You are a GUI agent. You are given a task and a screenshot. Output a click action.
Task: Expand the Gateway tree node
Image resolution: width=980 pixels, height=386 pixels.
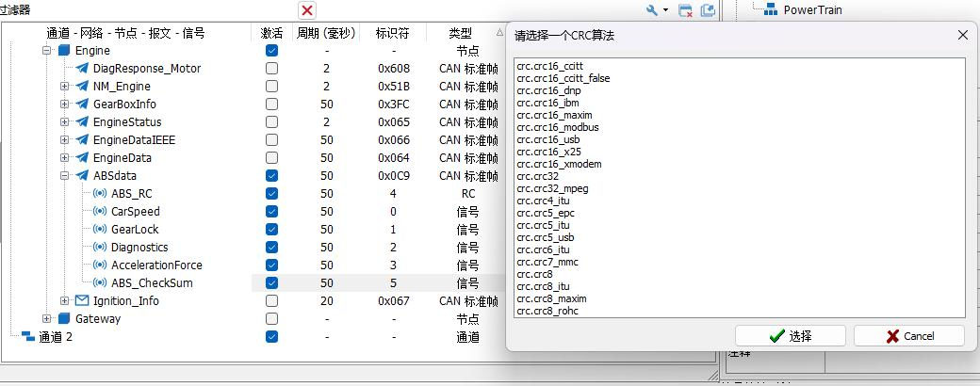point(46,318)
